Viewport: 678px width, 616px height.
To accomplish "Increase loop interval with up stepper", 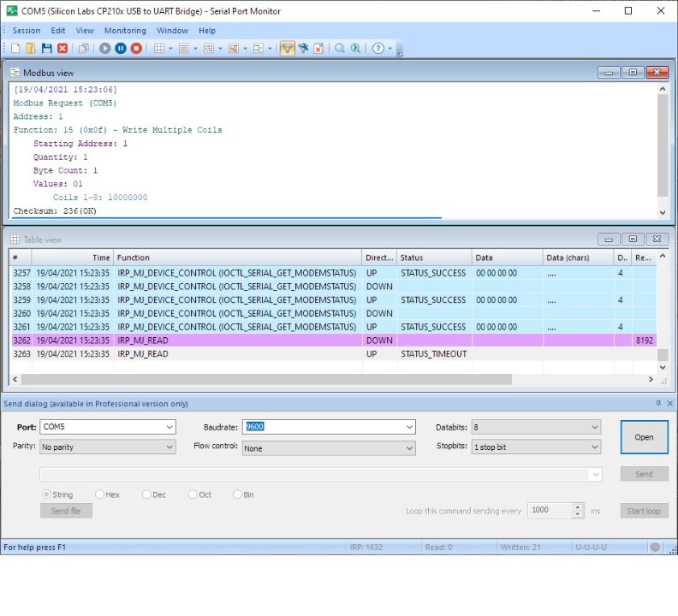I will (578, 506).
